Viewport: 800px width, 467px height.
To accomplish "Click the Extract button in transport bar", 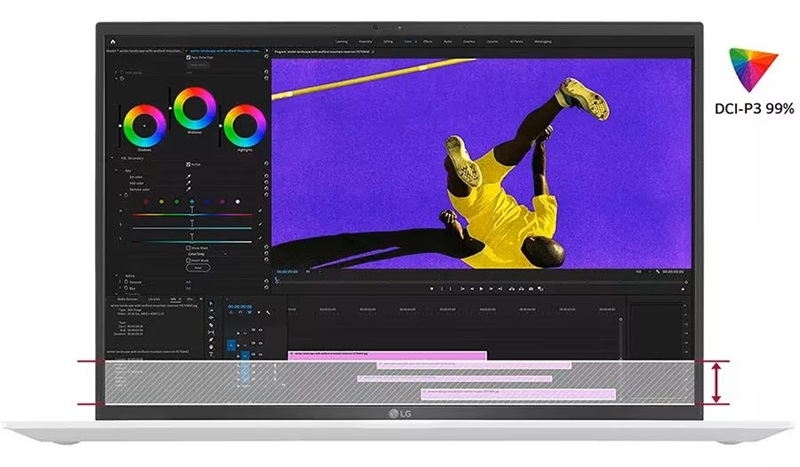I will tap(521, 289).
